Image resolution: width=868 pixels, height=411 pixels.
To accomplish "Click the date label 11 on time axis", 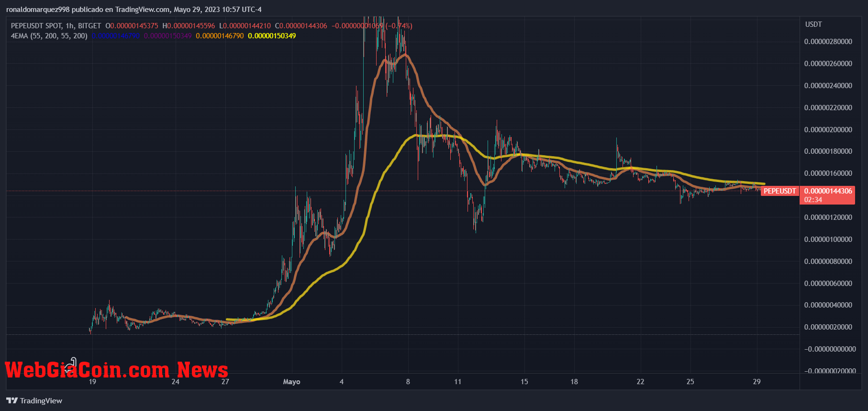I will point(458,382).
